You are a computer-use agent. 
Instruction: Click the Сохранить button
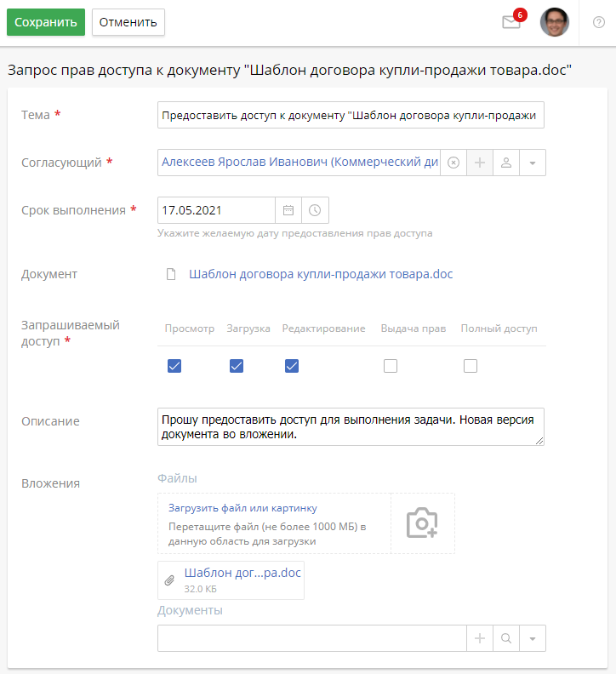tap(46, 22)
